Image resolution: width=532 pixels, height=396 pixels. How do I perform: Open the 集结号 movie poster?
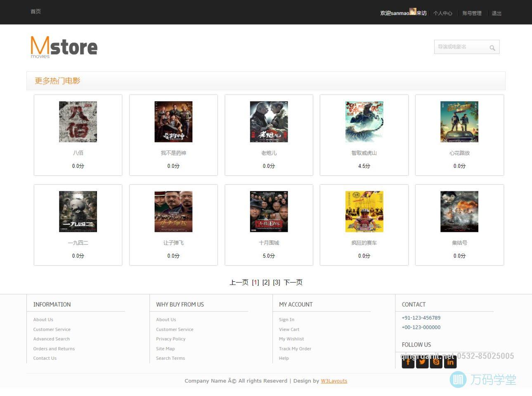pyautogui.click(x=459, y=212)
